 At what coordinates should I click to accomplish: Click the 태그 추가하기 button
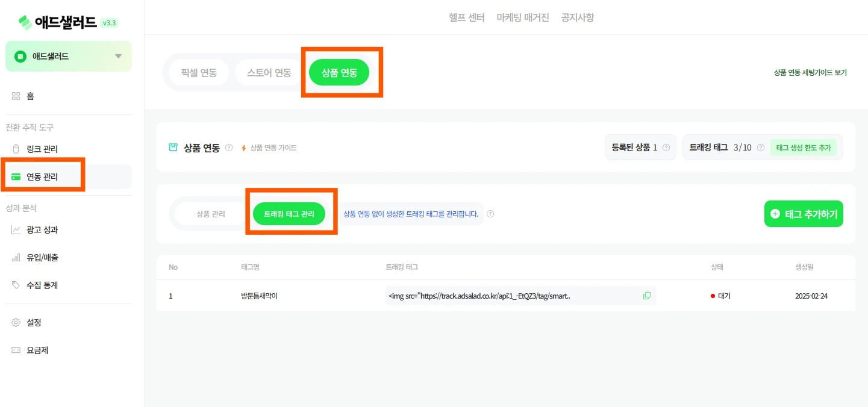pyautogui.click(x=804, y=214)
